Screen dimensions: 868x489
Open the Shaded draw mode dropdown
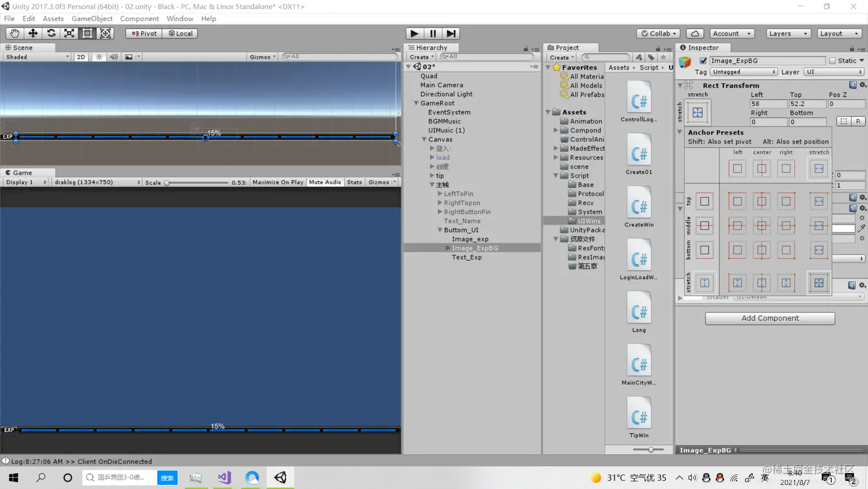point(37,57)
